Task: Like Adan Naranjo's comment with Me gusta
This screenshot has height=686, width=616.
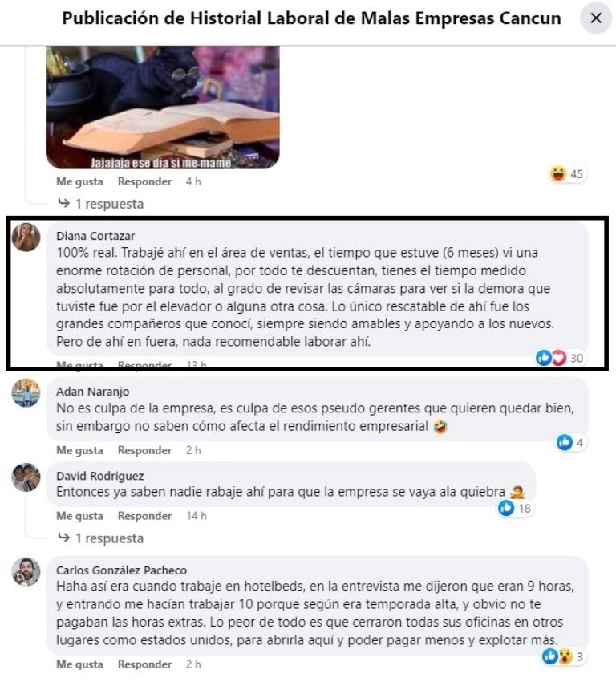Action: tap(79, 450)
